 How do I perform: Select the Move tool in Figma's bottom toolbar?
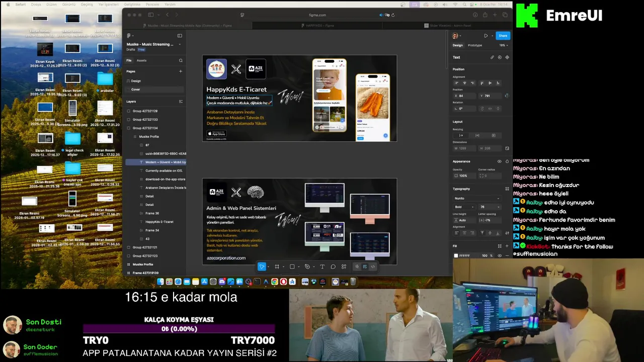(262, 266)
